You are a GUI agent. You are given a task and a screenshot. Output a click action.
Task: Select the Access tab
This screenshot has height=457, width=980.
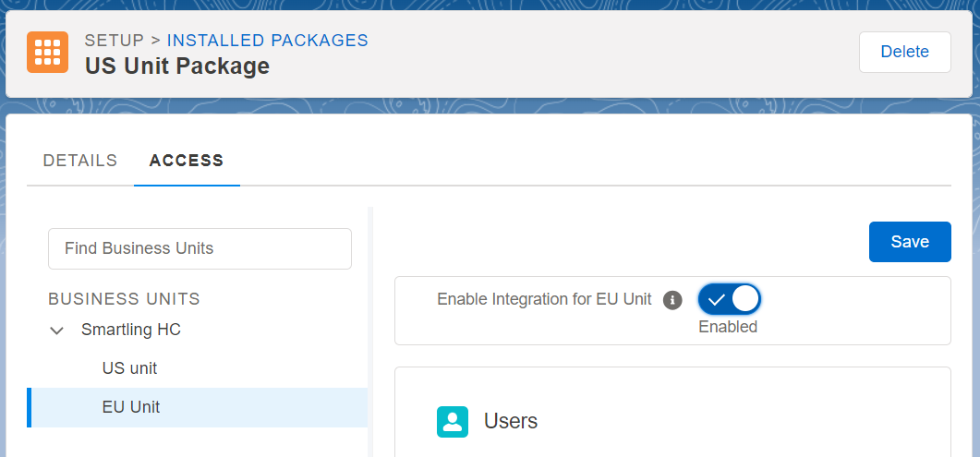tap(187, 161)
